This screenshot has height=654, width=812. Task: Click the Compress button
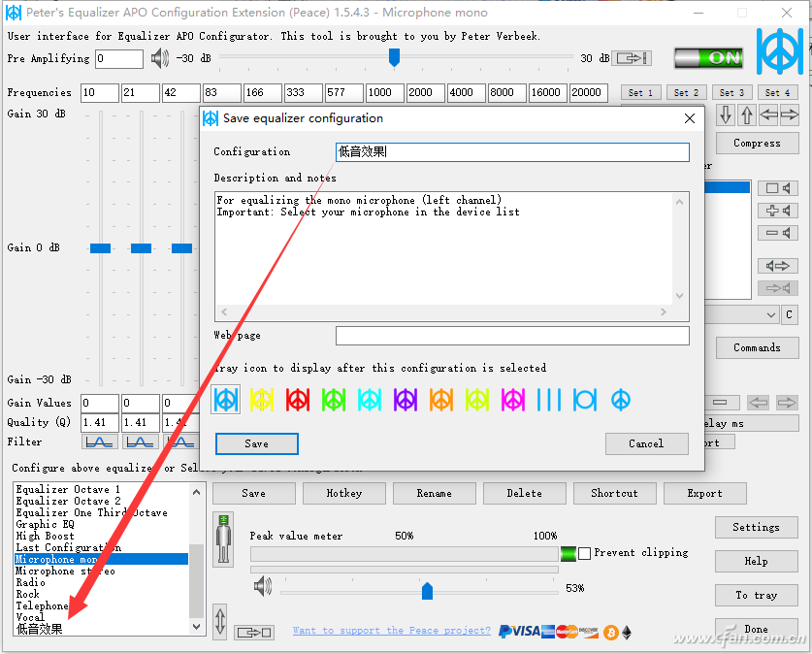point(757,143)
